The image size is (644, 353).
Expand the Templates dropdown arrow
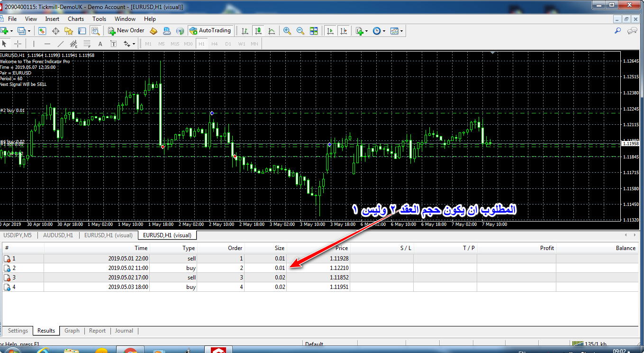click(402, 31)
